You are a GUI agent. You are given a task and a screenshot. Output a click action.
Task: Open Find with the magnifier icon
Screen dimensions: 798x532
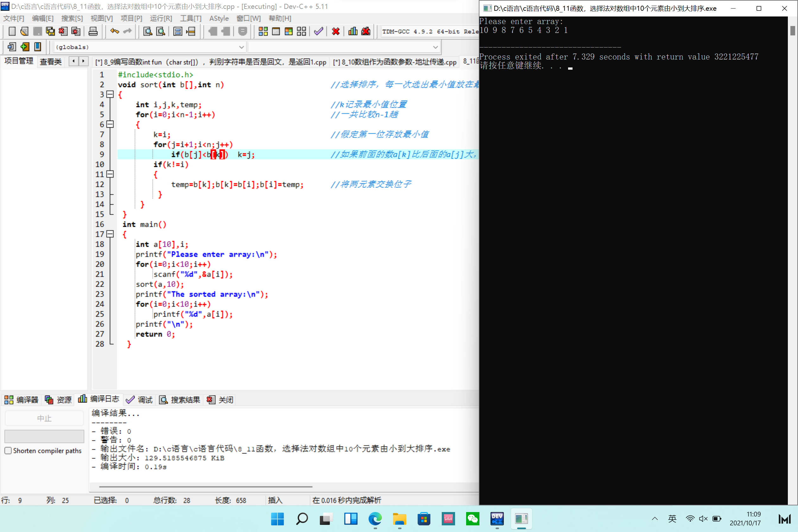coord(148,32)
